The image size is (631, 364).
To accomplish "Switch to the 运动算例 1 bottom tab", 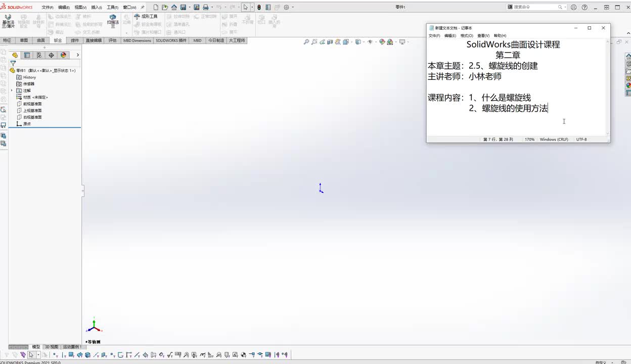I will (72, 347).
